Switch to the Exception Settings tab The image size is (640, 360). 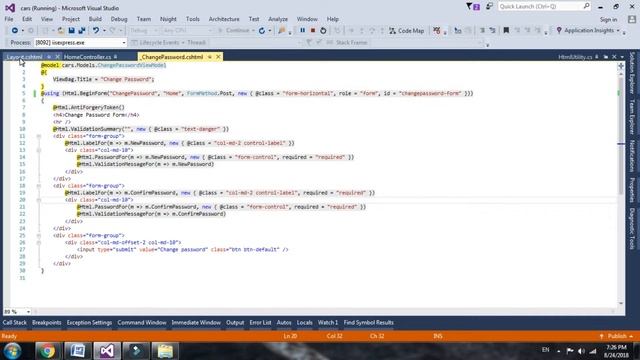click(89, 322)
